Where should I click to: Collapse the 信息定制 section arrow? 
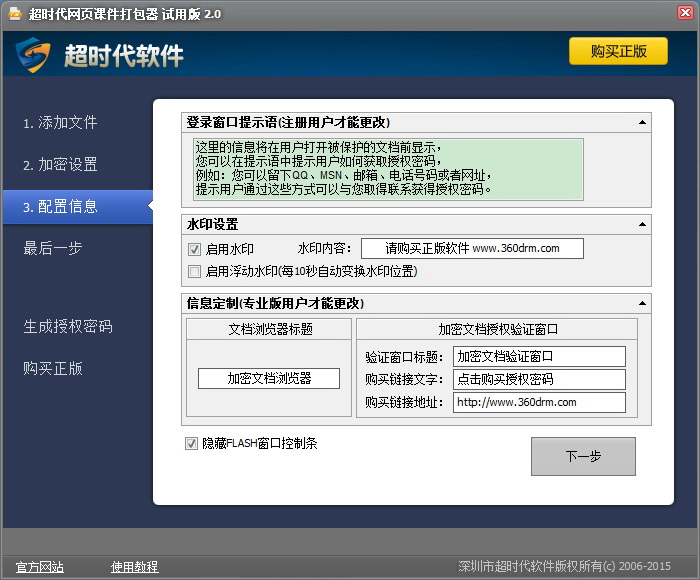[x=642, y=304]
